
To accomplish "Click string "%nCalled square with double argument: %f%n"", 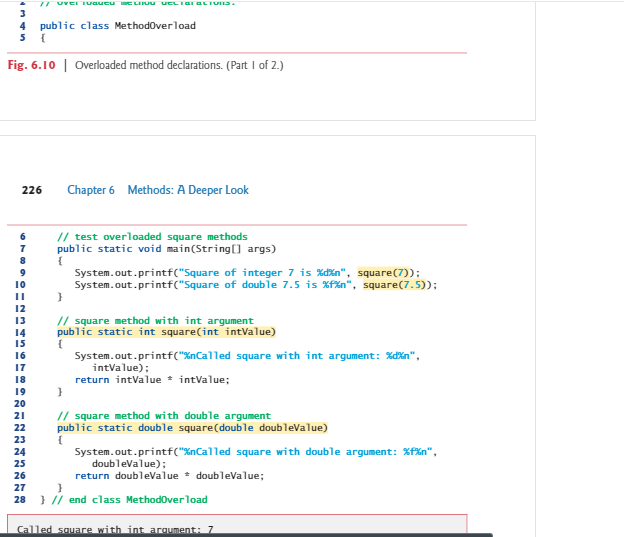I will click(x=306, y=452).
